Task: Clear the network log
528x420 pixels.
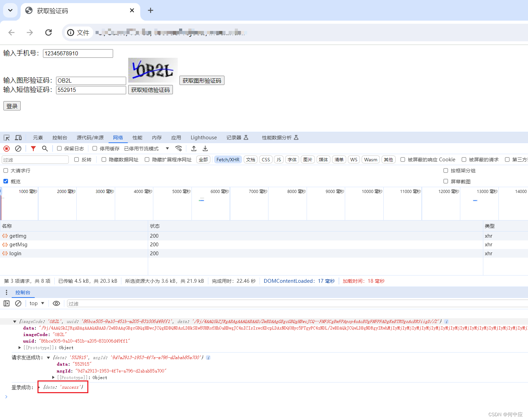Action: (18, 149)
